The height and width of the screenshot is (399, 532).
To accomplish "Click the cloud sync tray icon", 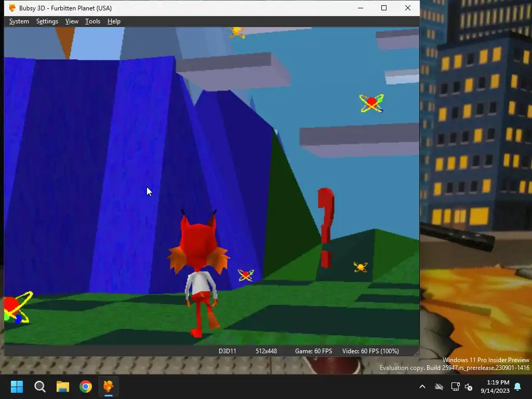I will pos(439,387).
